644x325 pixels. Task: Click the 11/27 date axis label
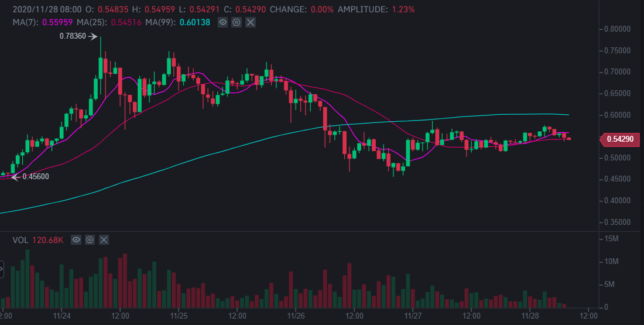point(413,316)
